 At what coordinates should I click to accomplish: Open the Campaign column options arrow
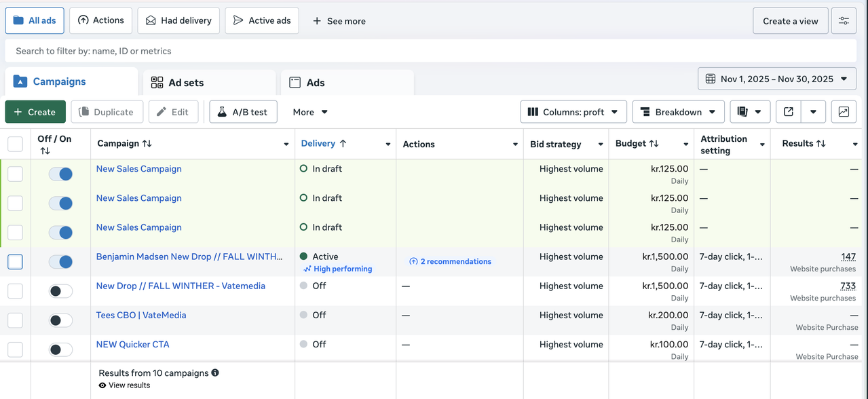pyautogui.click(x=286, y=144)
